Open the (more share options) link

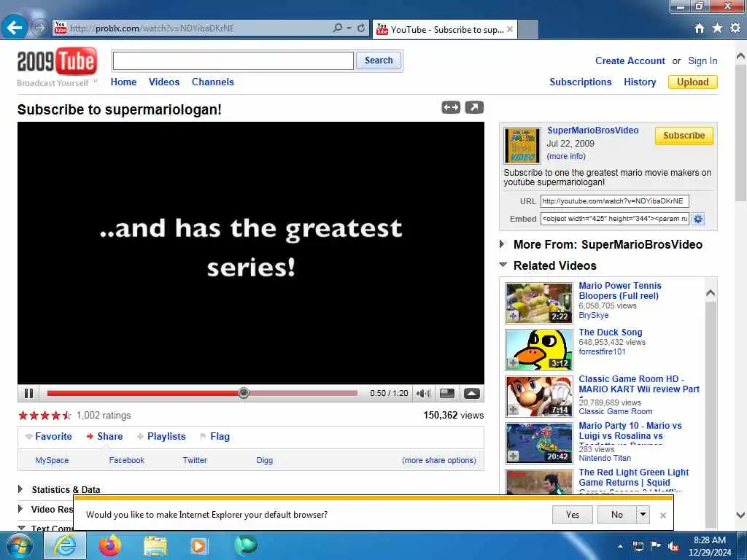(438, 460)
